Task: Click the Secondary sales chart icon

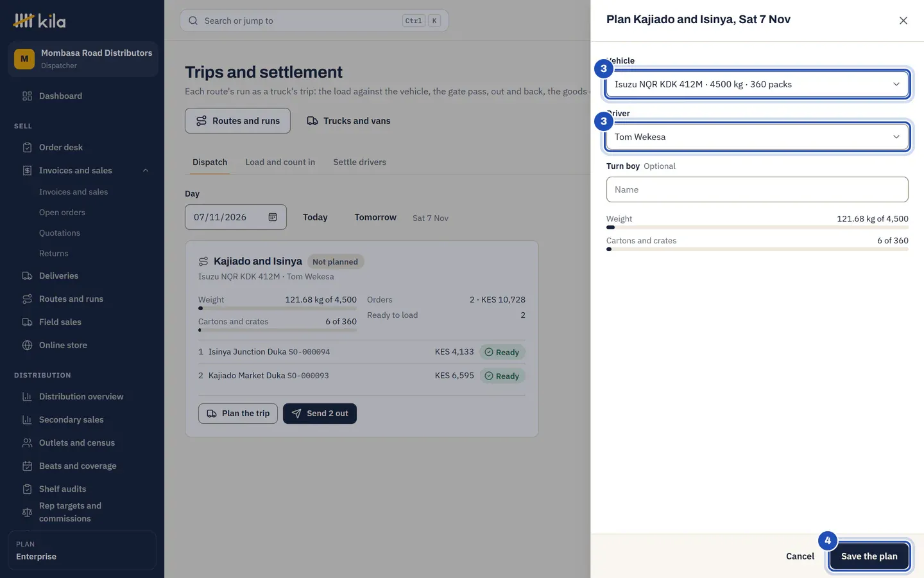Action: (x=27, y=420)
